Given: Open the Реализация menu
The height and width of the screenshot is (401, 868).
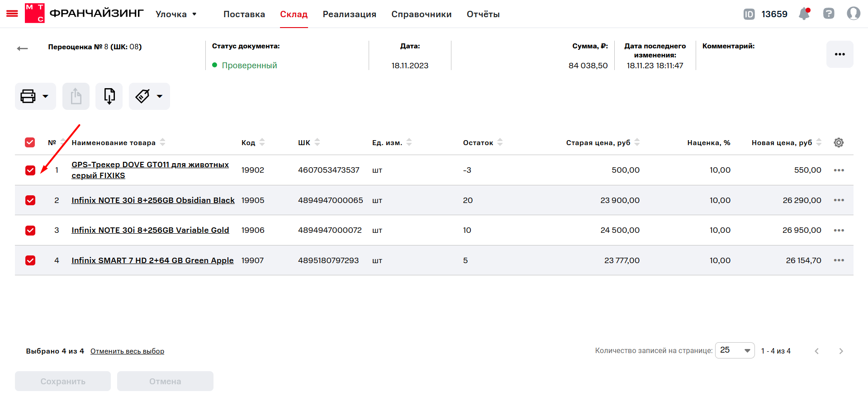Looking at the screenshot, I should pos(350,14).
